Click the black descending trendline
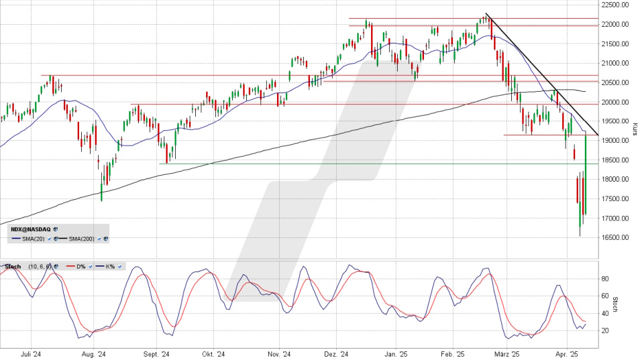This screenshot has width=644, height=362. coord(542,74)
